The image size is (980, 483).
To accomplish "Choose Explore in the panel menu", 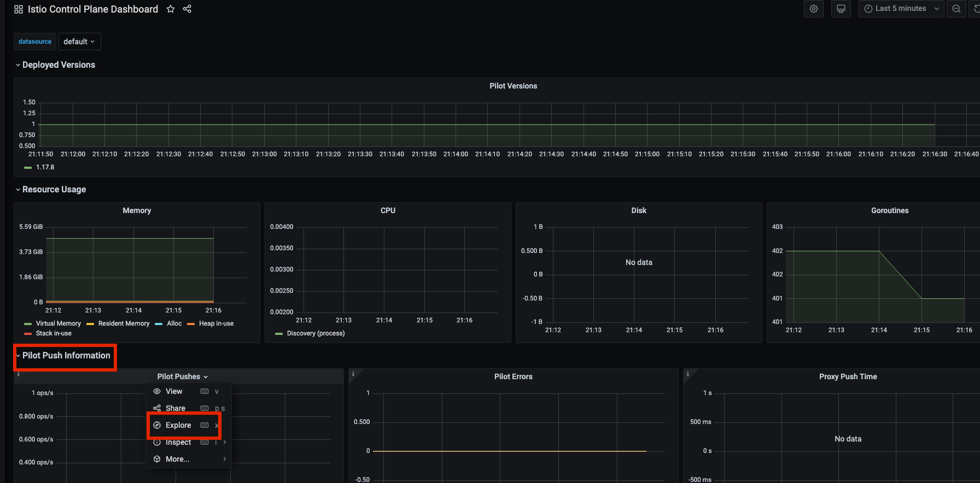I will coord(189,425).
